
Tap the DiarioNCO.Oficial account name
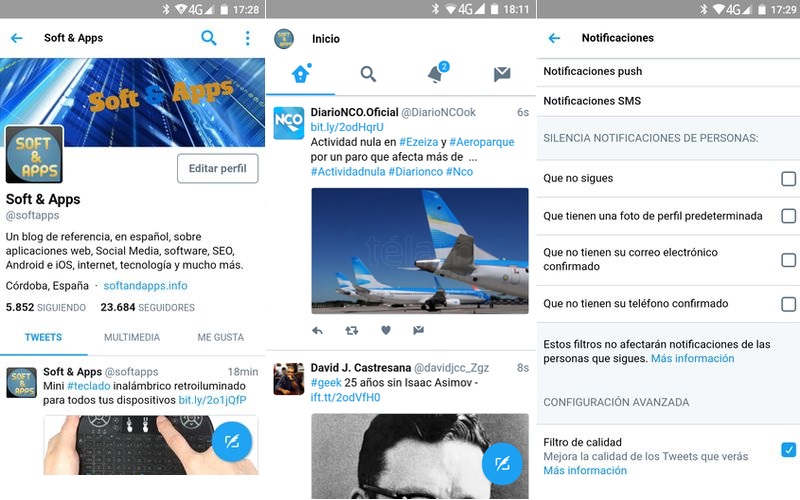[x=355, y=112]
